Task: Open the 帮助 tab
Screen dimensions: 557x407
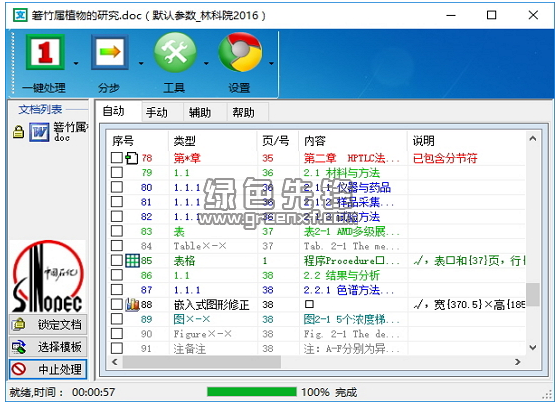Action: tap(243, 113)
